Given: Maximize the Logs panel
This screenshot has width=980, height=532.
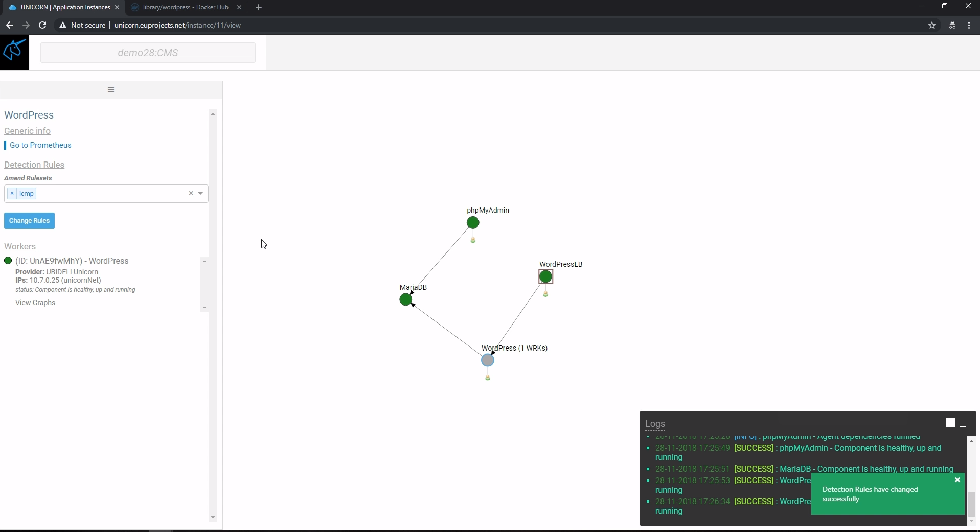Looking at the screenshot, I should (x=950, y=423).
